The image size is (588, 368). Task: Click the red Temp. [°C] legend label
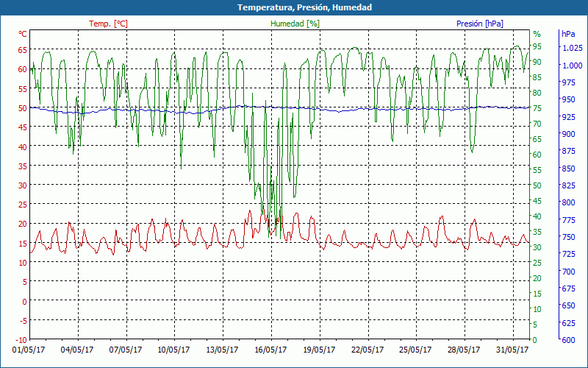tap(108, 24)
